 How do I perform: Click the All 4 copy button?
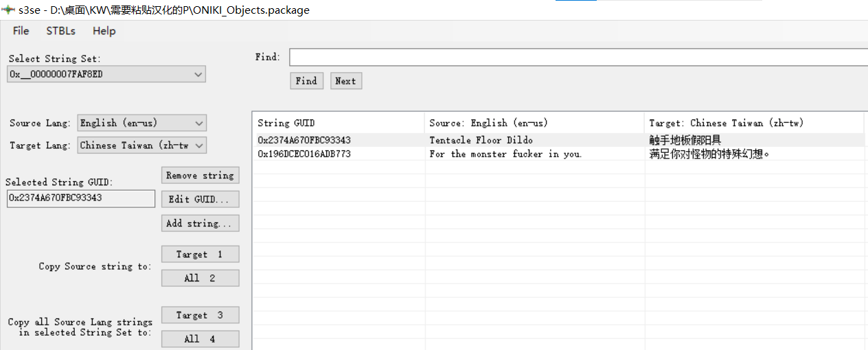pos(200,339)
